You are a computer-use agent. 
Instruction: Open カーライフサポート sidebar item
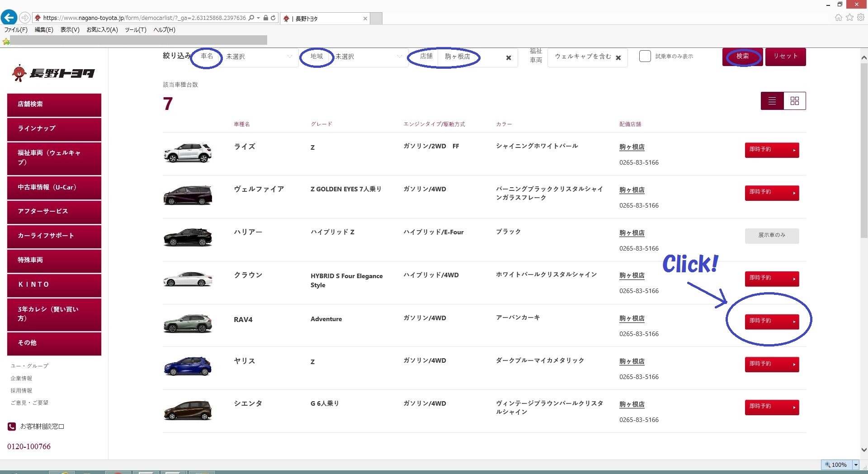pyautogui.click(x=54, y=236)
